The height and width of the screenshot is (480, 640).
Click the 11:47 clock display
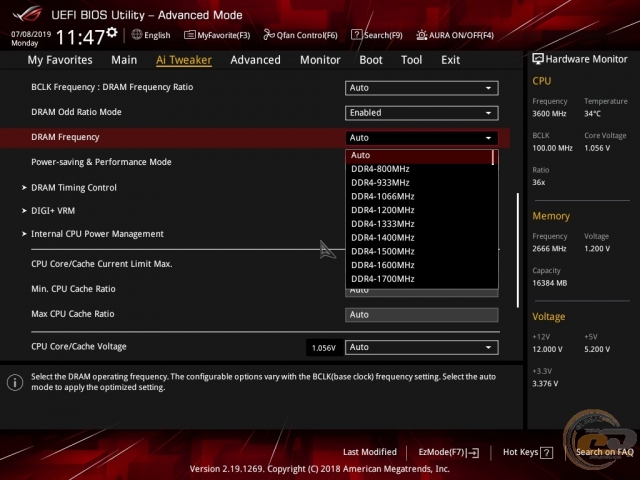pos(80,38)
